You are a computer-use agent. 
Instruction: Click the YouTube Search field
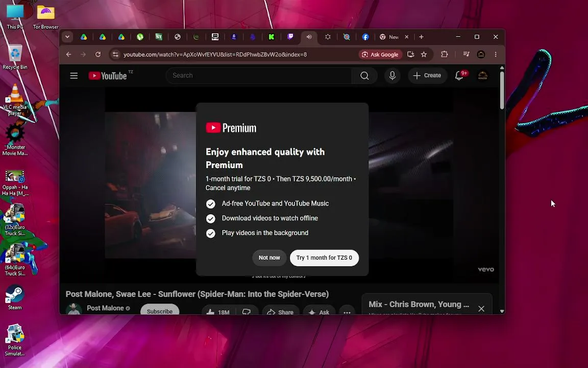pos(259,76)
